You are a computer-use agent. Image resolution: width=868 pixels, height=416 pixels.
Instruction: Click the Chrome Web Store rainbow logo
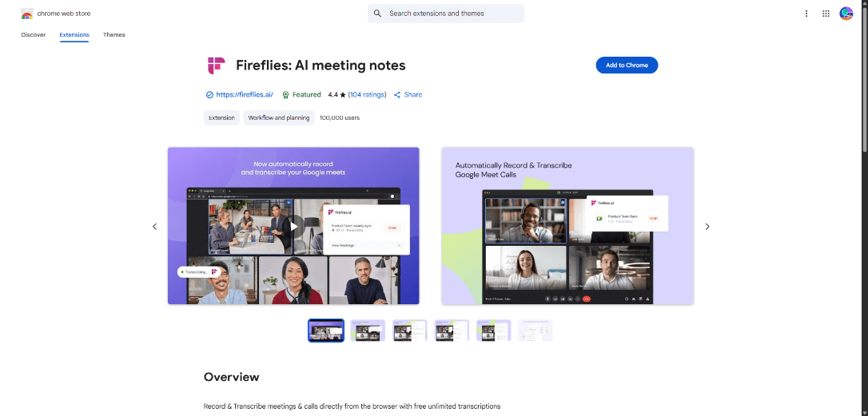point(27,14)
